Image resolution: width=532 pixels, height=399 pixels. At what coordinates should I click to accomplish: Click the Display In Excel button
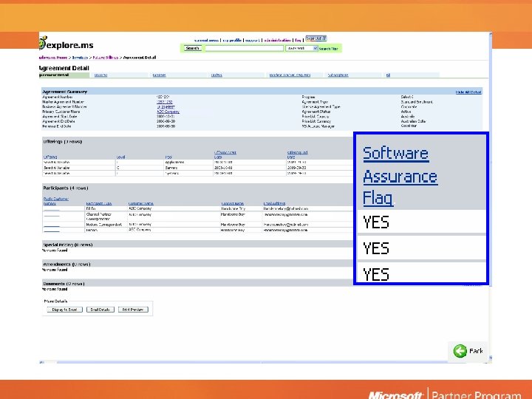coord(64,310)
